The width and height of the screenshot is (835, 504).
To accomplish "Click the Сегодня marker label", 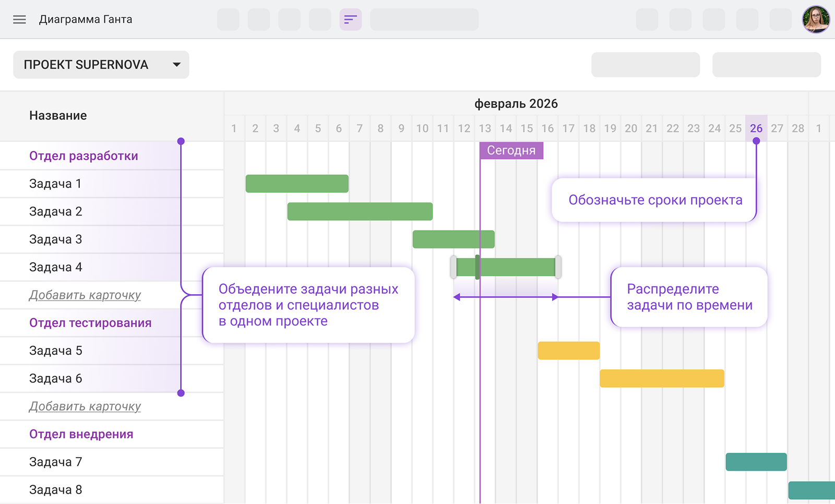I will pyautogui.click(x=511, y=151).
